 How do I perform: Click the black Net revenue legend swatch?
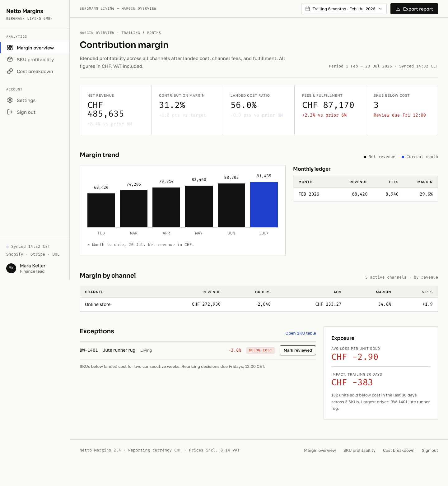[365, 157]
